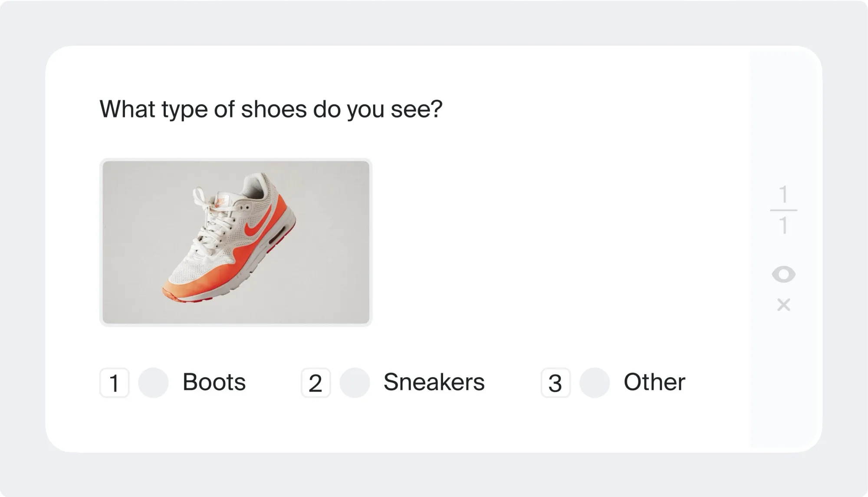The height and width of the screenshot is (497, 868).
Task: Select the Other radio button
Action: coord(594,383)
